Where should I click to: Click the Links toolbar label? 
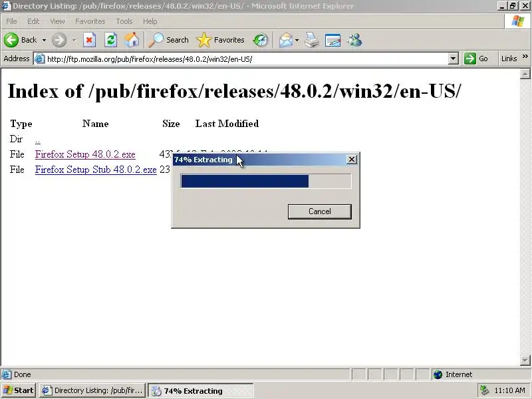509,59
